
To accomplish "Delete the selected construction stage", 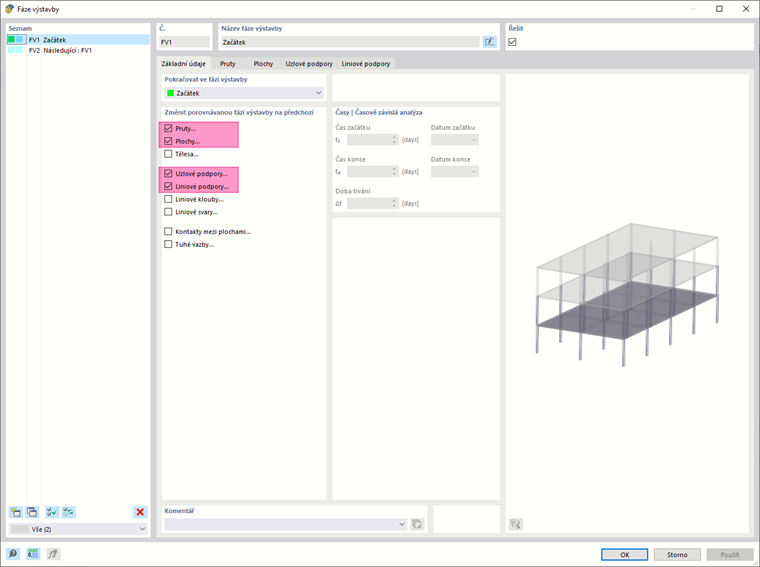I will (140, 512).
